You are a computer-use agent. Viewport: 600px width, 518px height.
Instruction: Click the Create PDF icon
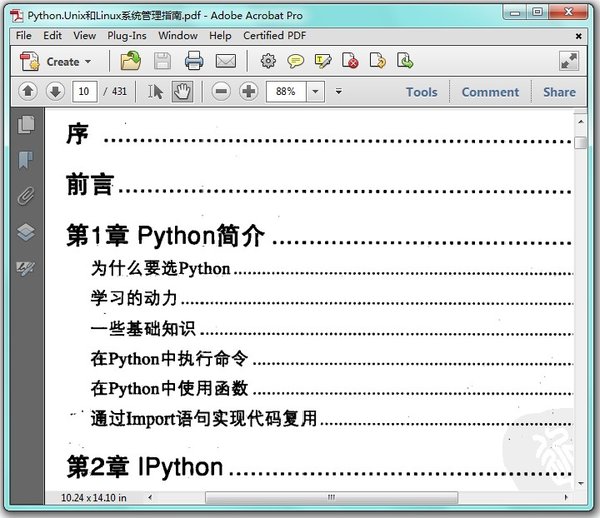(x=29, y=61)
